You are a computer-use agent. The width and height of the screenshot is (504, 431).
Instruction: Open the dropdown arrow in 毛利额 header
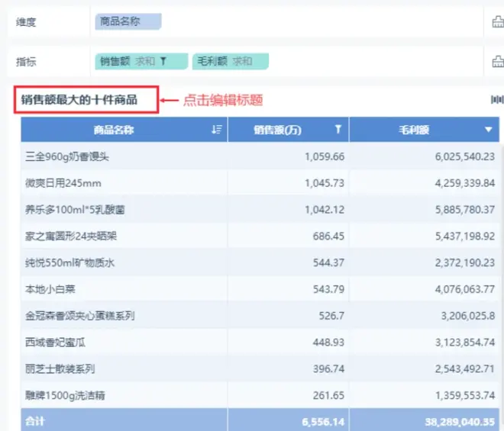[x=489, y=130]
